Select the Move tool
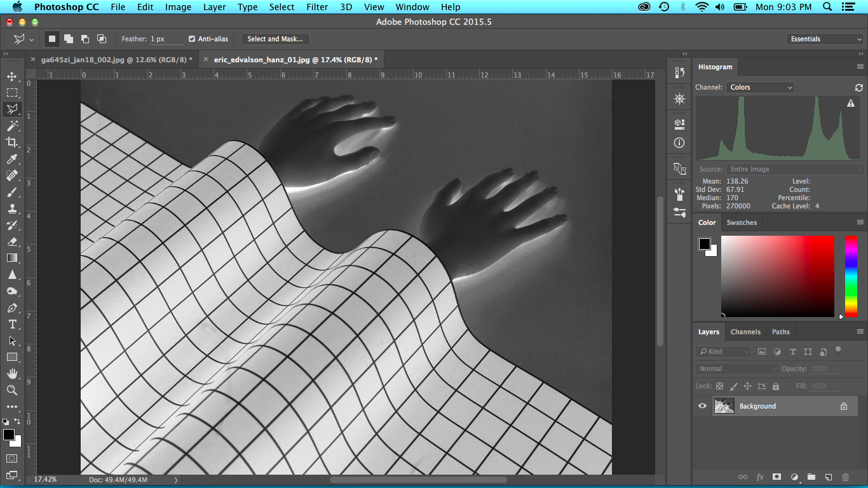868x488 pixels. [12, 76]
